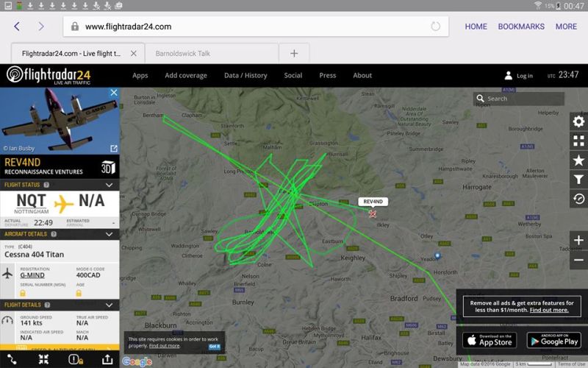Image resolution: width=588 pixels, height=368 pixels.
Task: Share the flight using share icon
Action: 107,360
